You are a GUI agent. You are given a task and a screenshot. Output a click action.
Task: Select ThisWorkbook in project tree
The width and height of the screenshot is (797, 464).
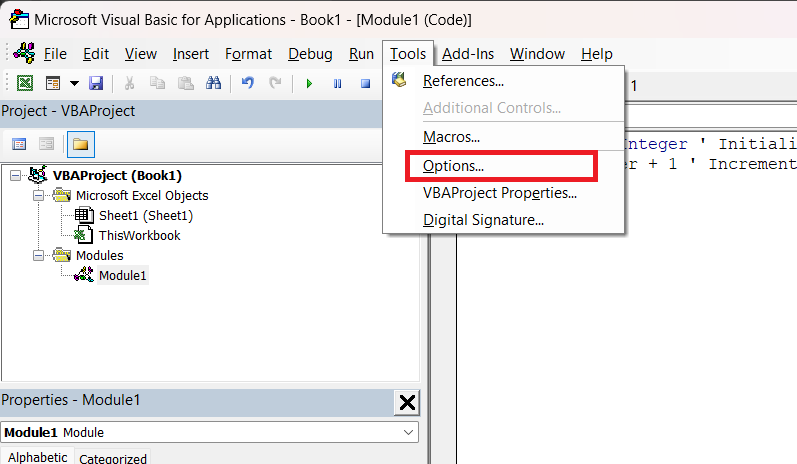coord(139,236)
